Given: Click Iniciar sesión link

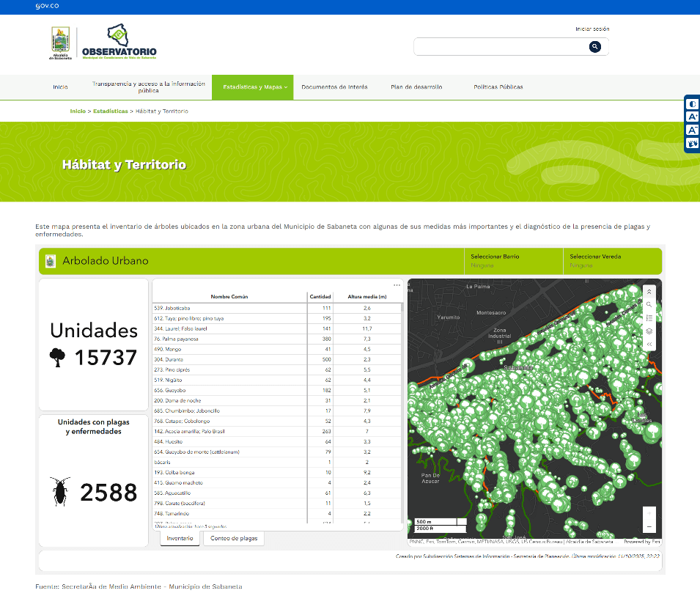Looking at the screenshot, I should (592, 29).
